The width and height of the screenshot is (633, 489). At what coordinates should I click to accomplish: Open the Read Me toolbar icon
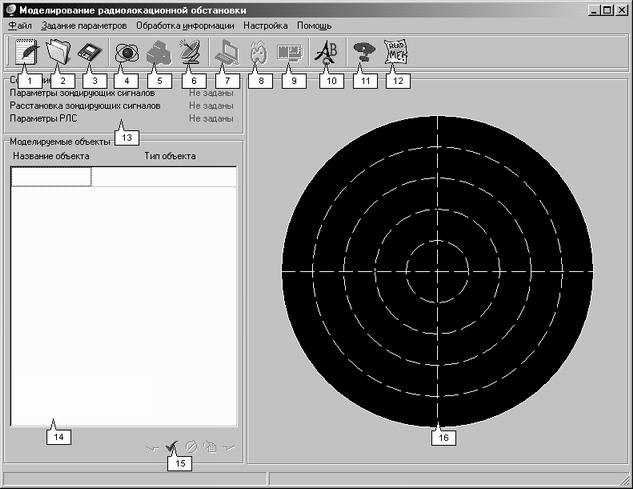[x=395, y=51]
